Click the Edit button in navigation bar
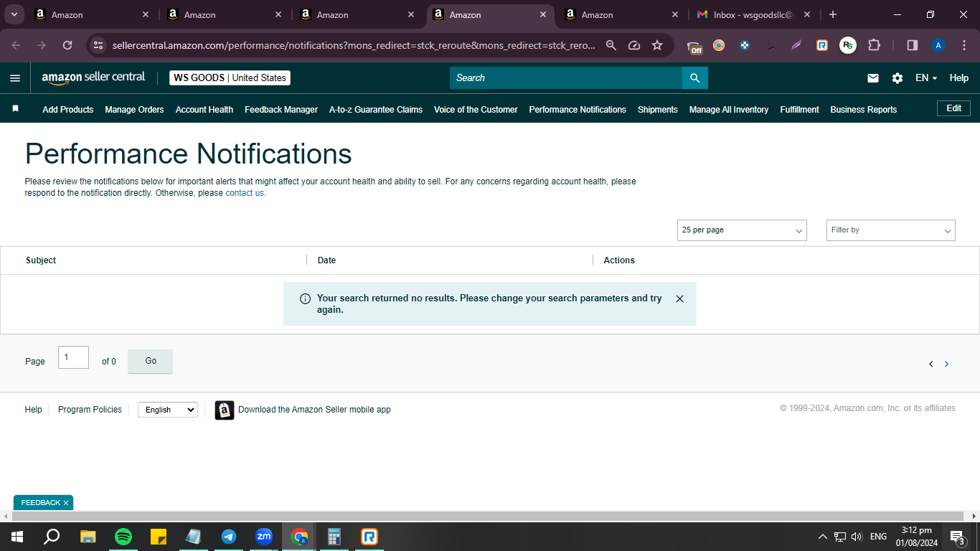 pyautogui.click(x=954, y=108)
